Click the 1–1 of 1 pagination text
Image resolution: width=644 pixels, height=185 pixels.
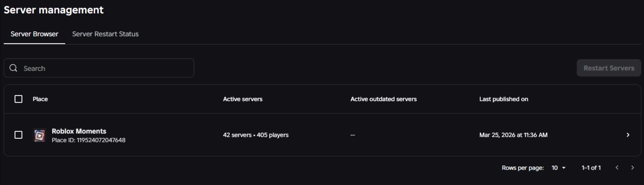591,168
